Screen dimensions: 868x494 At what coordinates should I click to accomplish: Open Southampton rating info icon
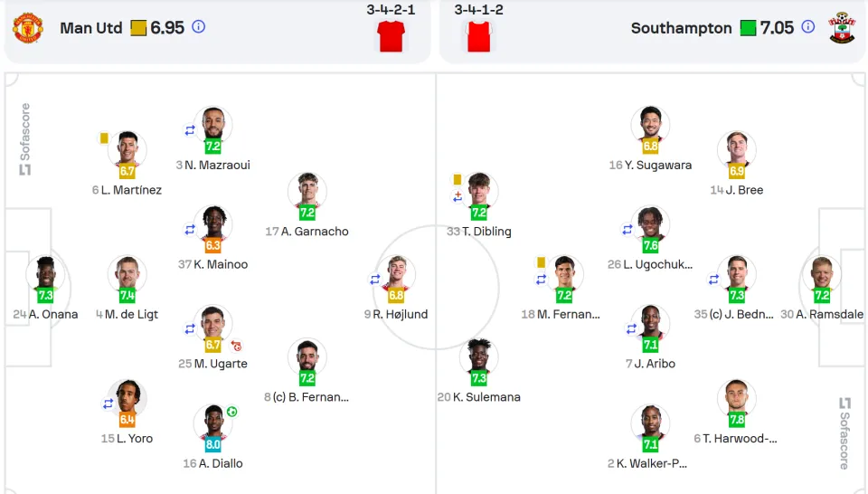click(x=808, y=26)
